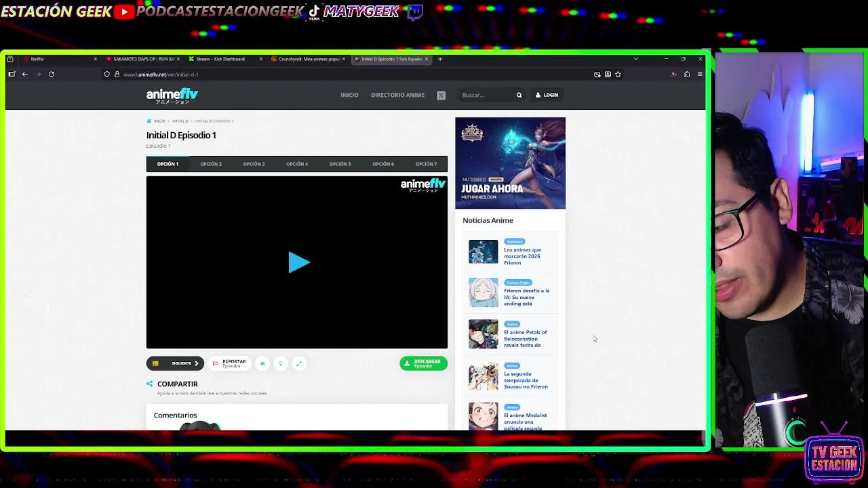The image size is (868, 488).
Task: Select server Opción 6
Action: [383, 164]
